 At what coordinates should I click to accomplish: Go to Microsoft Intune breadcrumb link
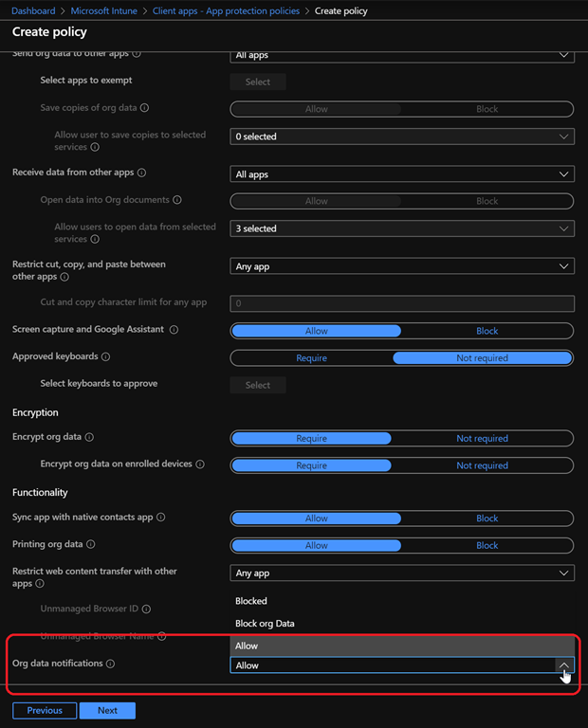[105, 11]
